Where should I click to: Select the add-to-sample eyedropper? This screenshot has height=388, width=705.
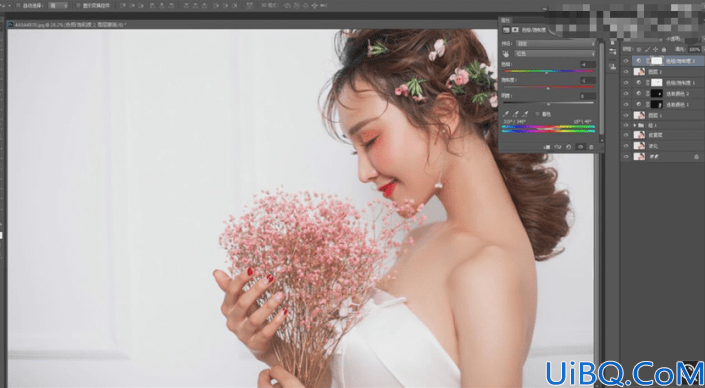click(x=516, y=114)
